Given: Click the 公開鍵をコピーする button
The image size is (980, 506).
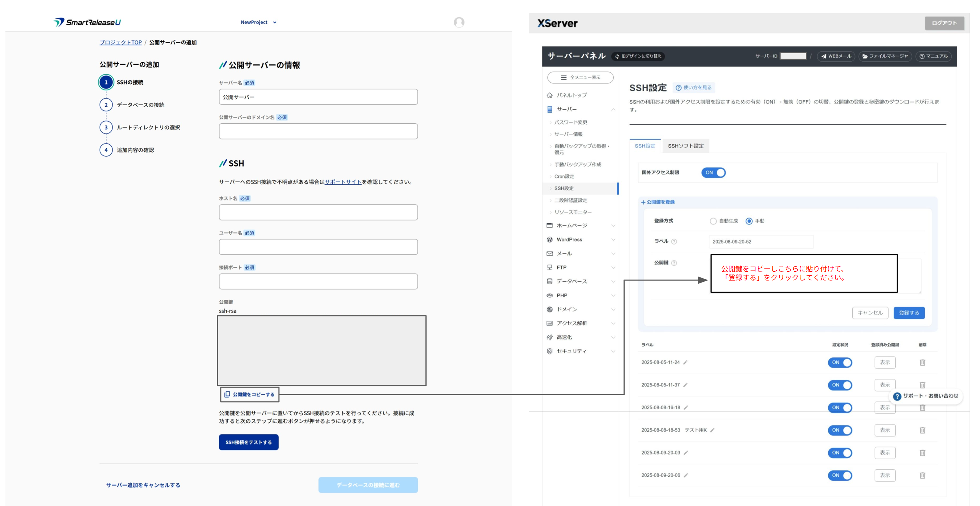Looking at the screenshot, I should click(x=249, y=394).
